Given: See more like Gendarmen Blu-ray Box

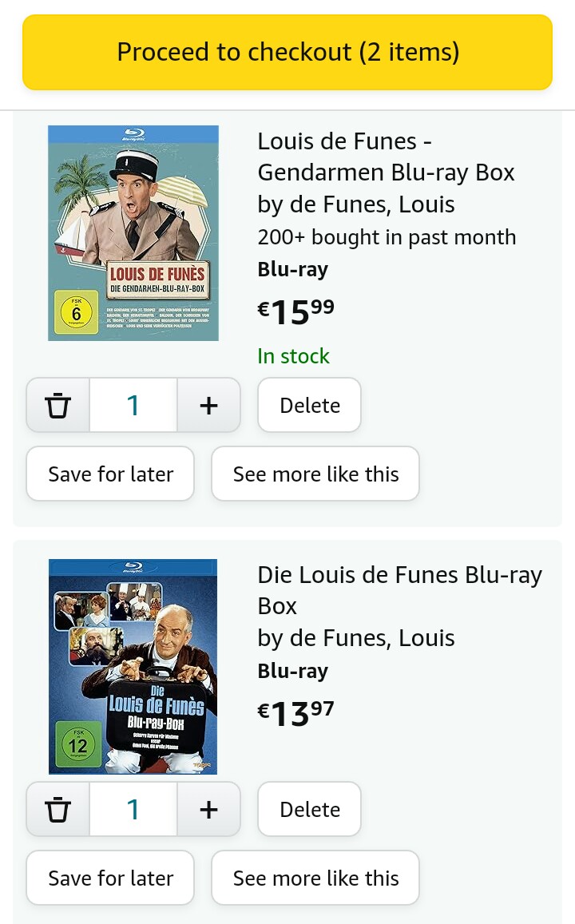Looking at the screenshot, I should [x=315, y=474].
